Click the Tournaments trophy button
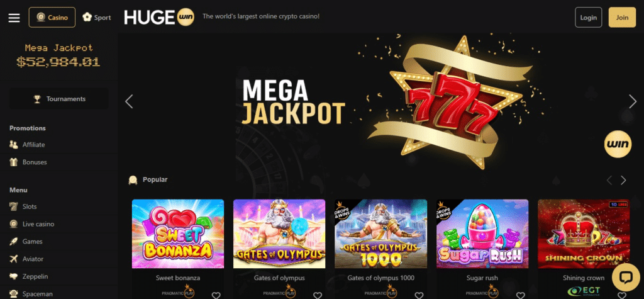 pyautogui.click(x=59, y=99)
